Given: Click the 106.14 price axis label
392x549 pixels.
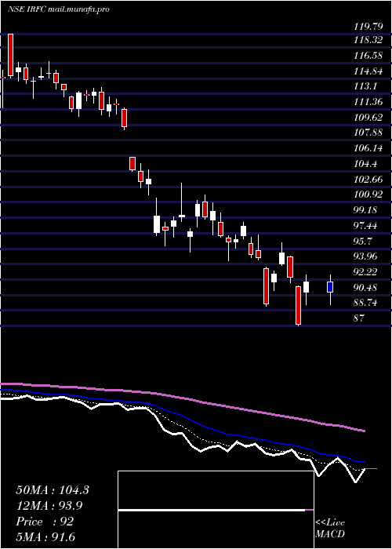Looking at the screenshot, I should (x=368, y=148).
